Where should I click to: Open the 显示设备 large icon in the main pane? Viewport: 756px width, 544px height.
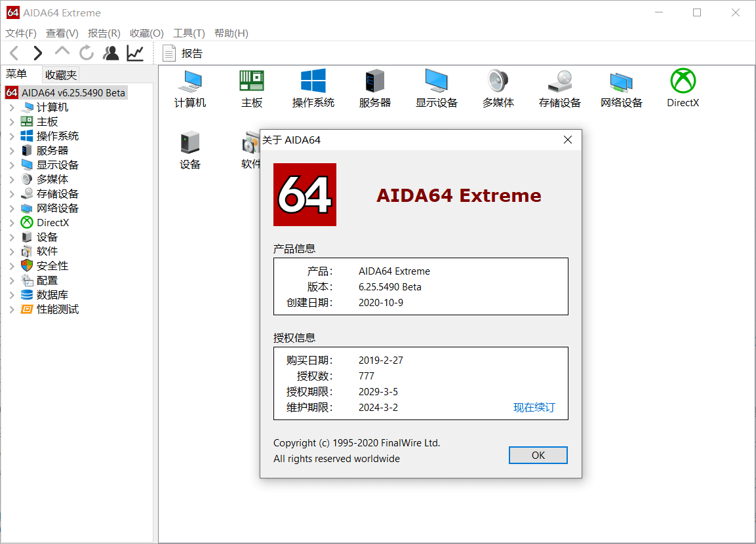click(x=436, y=88)
